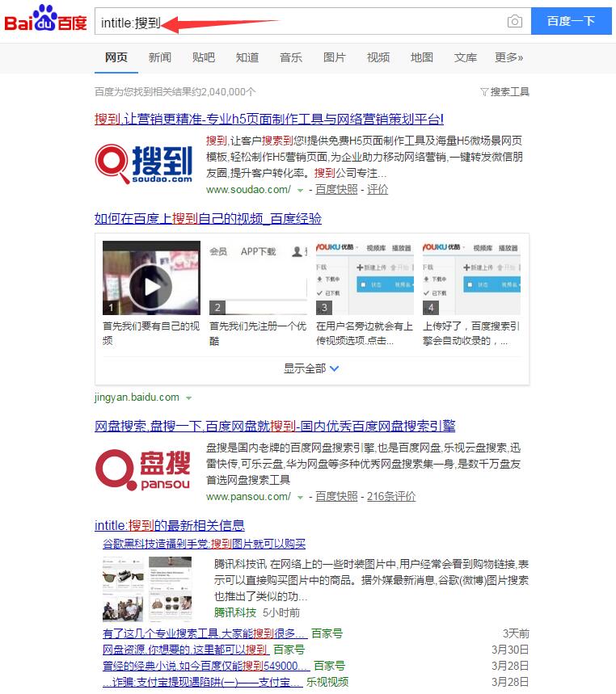The width and height of the screenshot is (616, 694).
Task: Switch to the 新闻 tab
Action: pos(160,57)
